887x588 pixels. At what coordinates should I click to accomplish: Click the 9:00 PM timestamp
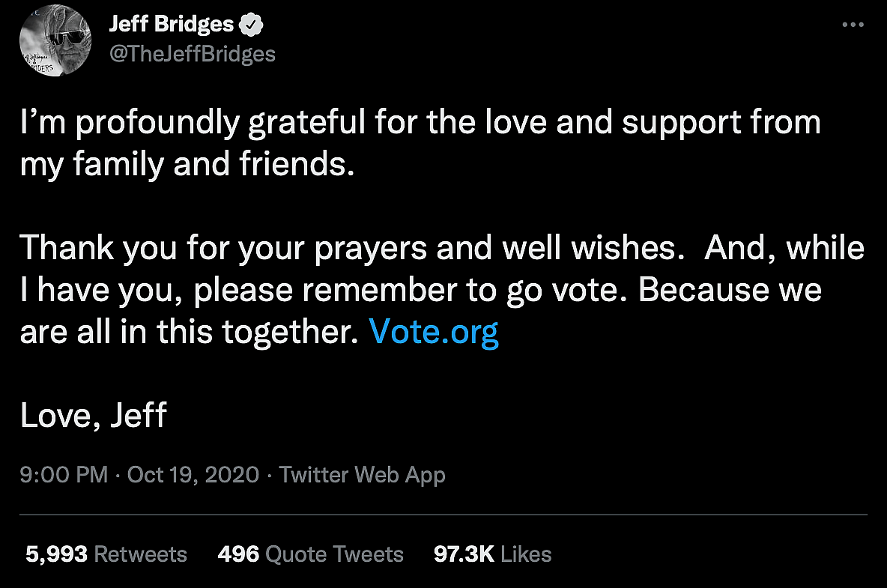tap(64, 475)
